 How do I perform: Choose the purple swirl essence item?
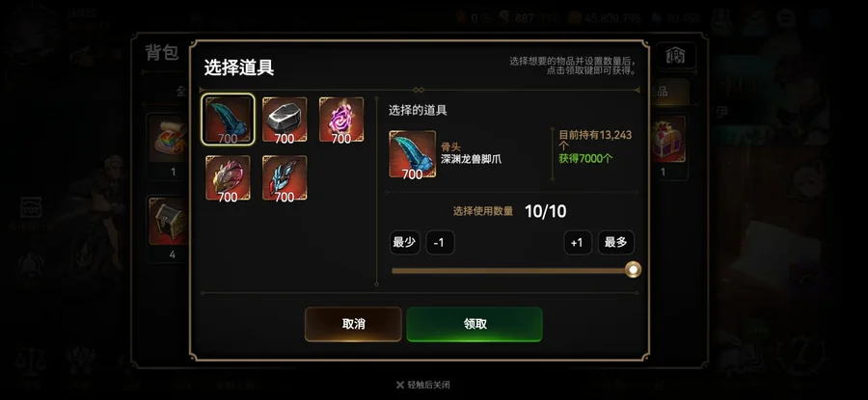pyautogui.click(x=341, y=120)
